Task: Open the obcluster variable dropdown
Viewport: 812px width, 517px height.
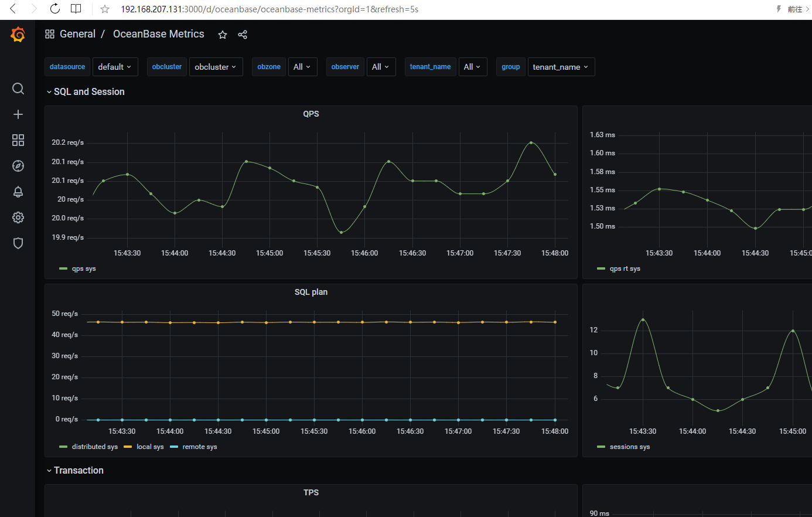Action: 216,67
